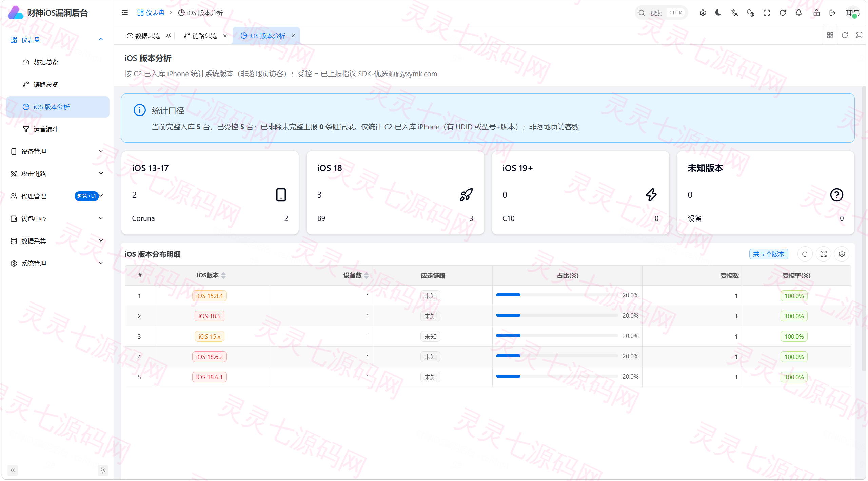The width and height of the screenshot is (868, 481).
Task: Refresh the iOS 版本分布明细 table
Action: (805, 254)
